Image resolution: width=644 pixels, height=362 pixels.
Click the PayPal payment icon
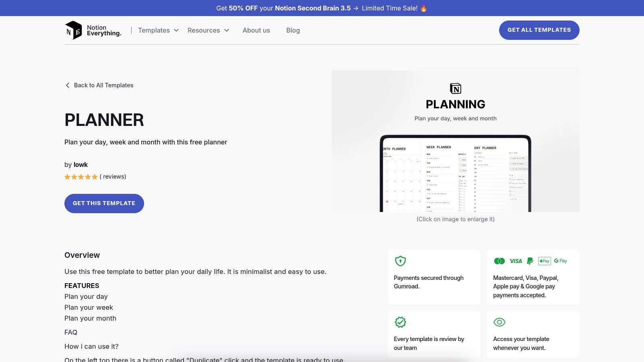tap(530, 261)
